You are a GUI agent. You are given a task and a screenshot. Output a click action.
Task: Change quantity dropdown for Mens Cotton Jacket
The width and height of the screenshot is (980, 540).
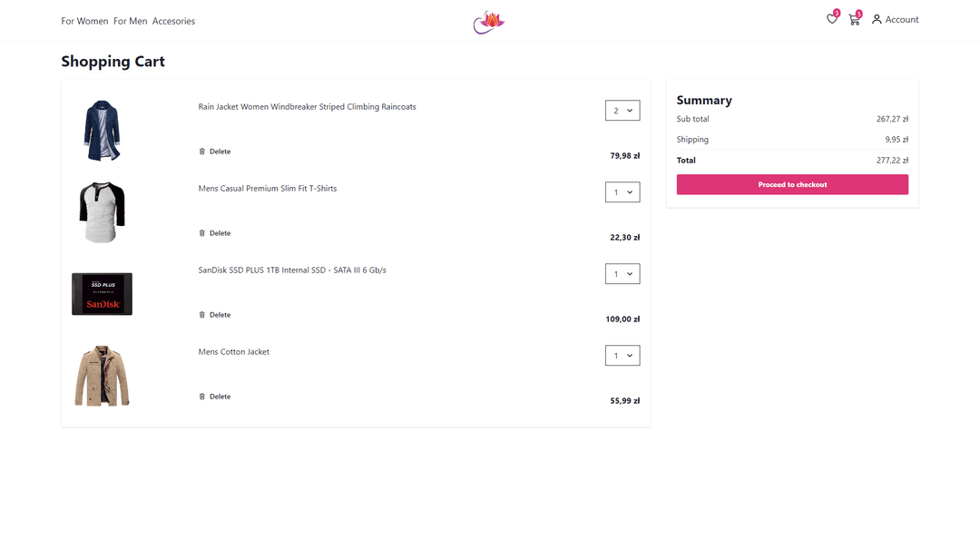tap(622, 356)
